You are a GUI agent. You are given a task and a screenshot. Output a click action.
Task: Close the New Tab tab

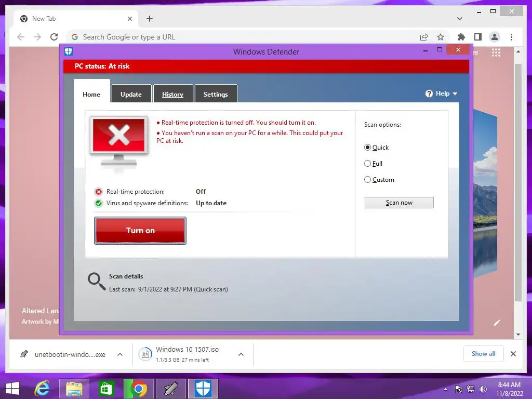[129, 19]
